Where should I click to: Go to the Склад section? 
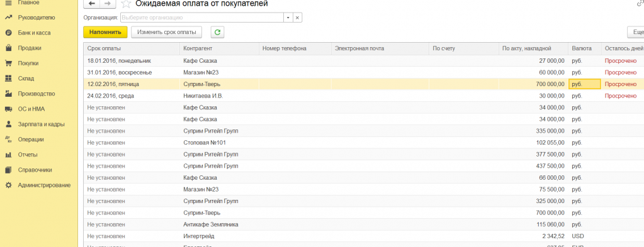(26, 79)
